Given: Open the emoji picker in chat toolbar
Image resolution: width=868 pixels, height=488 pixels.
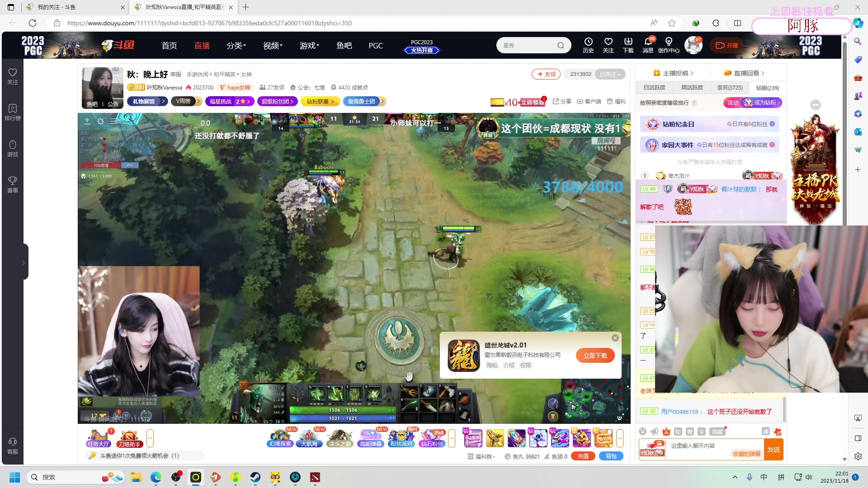Looking at the screenshot, I should pyautogui.click(x=642, y=432).
